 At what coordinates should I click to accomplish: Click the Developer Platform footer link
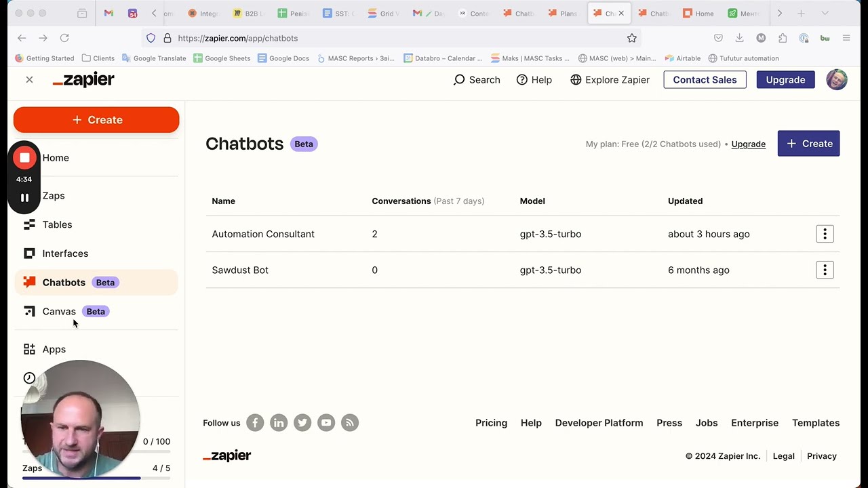point(599,423)
